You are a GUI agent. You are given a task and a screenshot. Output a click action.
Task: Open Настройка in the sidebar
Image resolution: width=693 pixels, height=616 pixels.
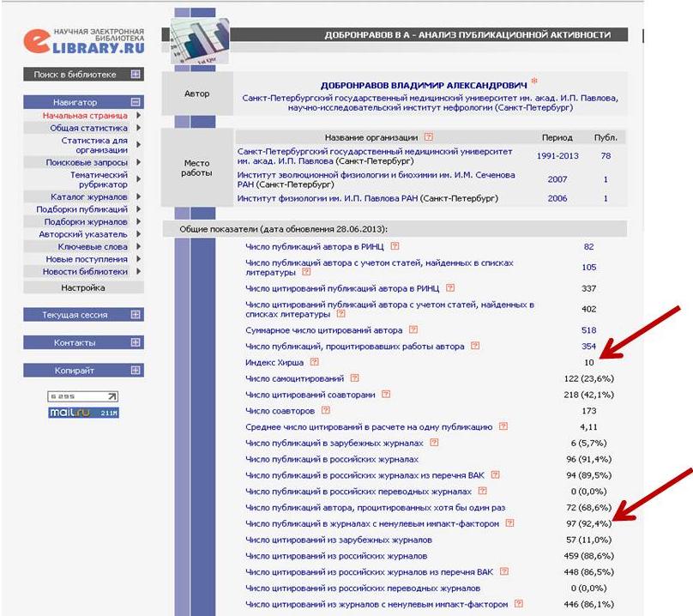[83, 288]
